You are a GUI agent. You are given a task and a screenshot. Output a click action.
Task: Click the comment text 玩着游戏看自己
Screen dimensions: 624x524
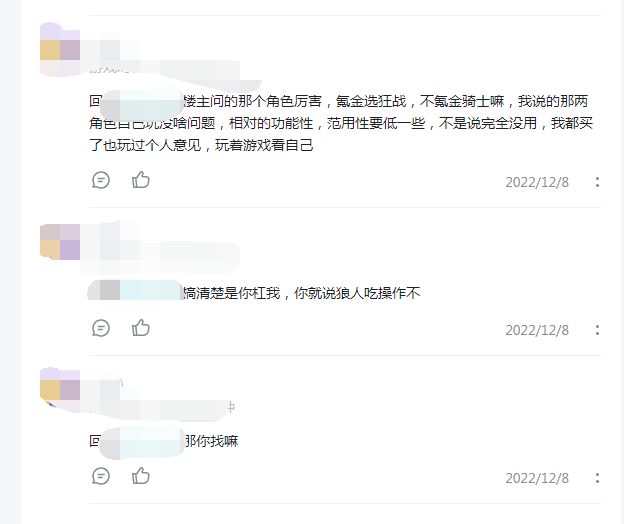click(x=264, y=145)
